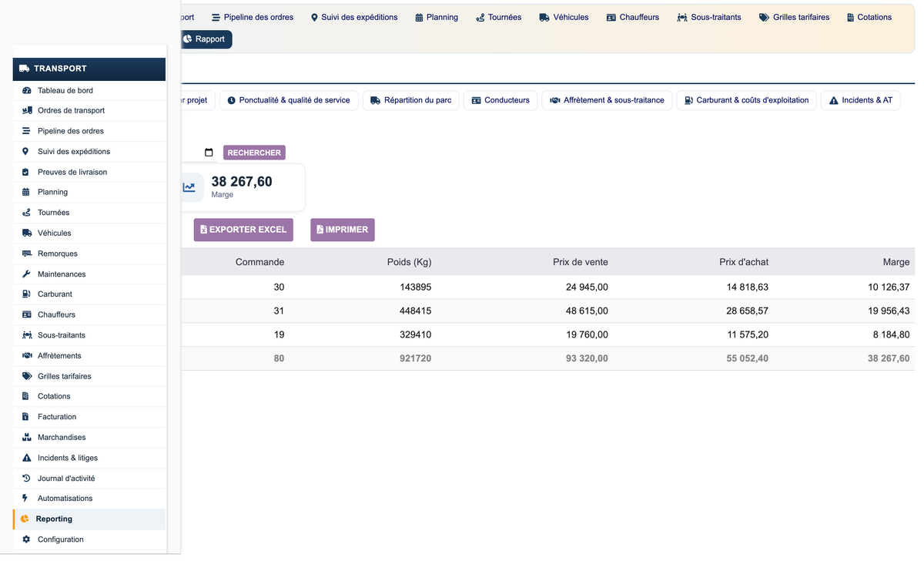Click the EXPORTER EXCEL button
The width and height of the screenshot is (924, 578).
tap(243, 230)
